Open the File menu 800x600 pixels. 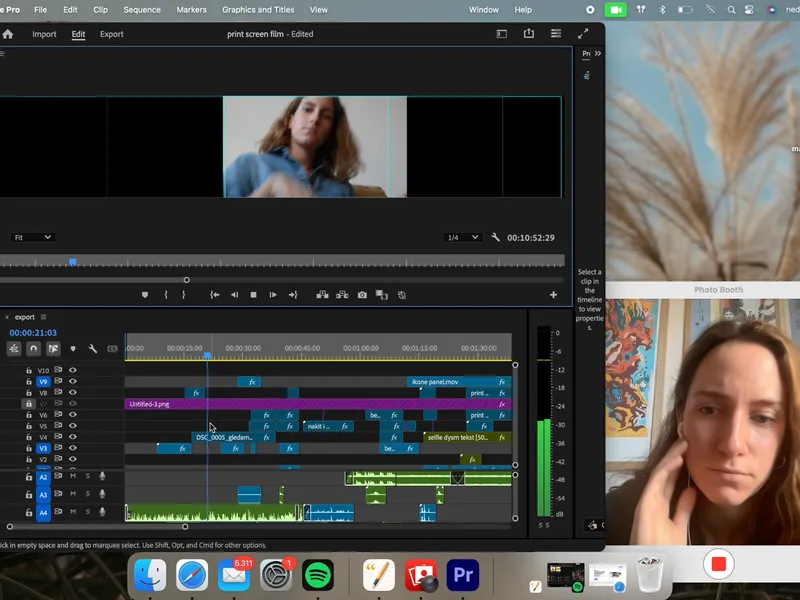[40, 10]
